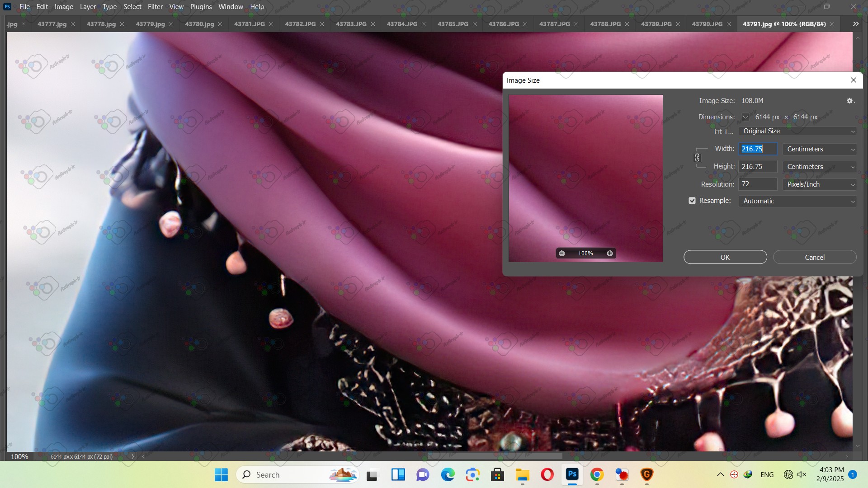Show more document tabs with double chevron
This screenshot has width=868, height=488.
point(856,24)
